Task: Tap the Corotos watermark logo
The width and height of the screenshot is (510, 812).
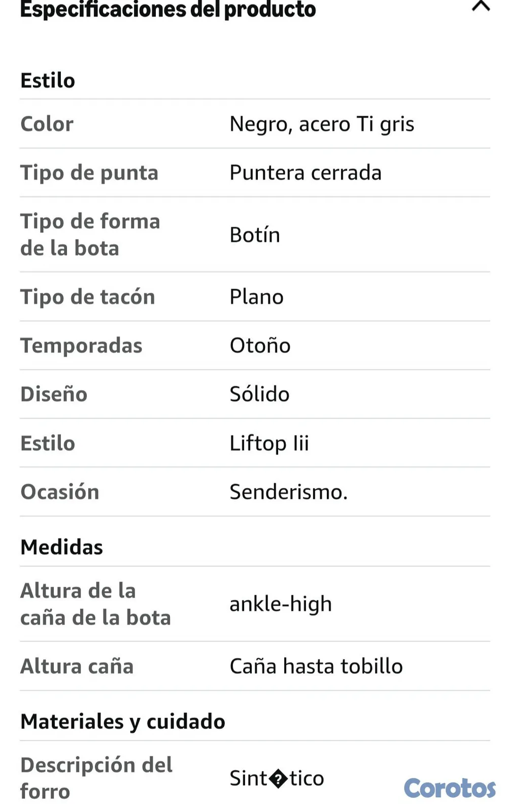Action: pyautogui.click(x=450, y=788)
